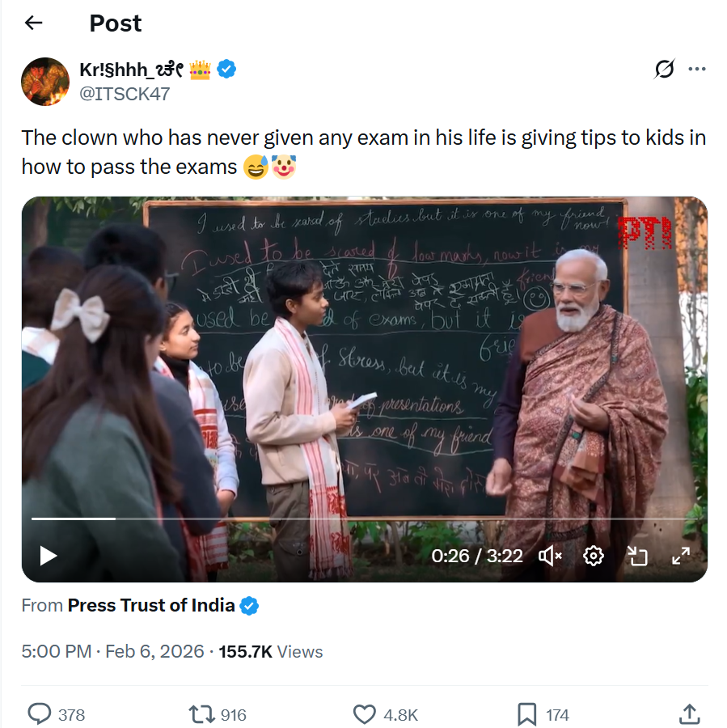
Task: Bookmark this post
Action: pos(526,714)
